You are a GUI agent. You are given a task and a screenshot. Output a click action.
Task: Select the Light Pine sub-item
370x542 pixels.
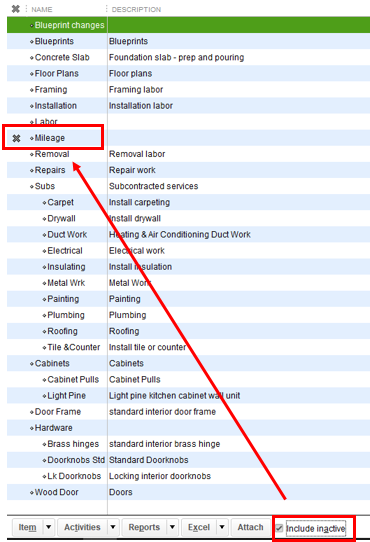click(66, 396)
